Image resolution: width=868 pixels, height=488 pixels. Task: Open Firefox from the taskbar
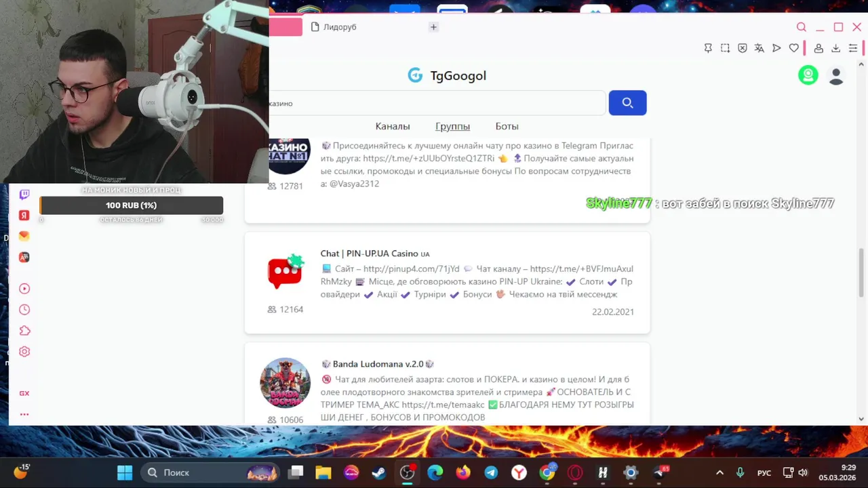click(463, 472)
